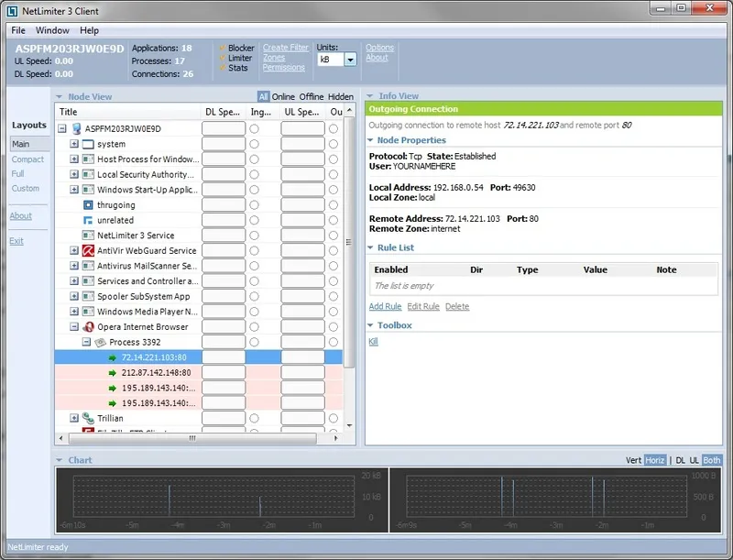Select outgoing radio button for AntiVir WebGuard Service
The width and height of the screenshot is (733, 560).
click(334, 250)
